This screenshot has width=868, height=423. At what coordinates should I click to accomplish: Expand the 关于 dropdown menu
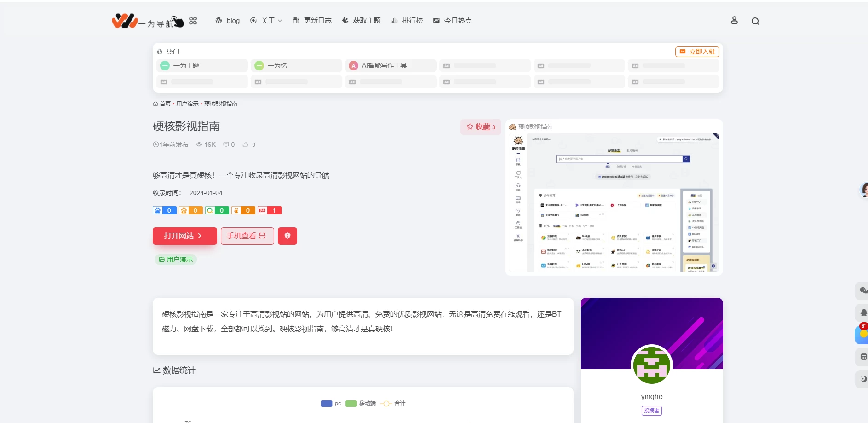(x=266, y=21)
